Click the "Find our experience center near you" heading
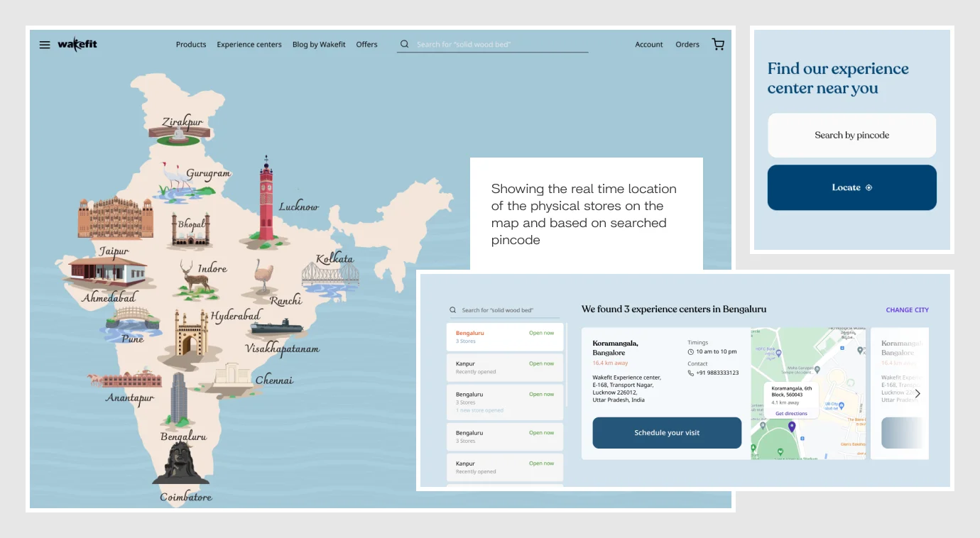This screenshot has width=980, height=538. click(838, 79)
